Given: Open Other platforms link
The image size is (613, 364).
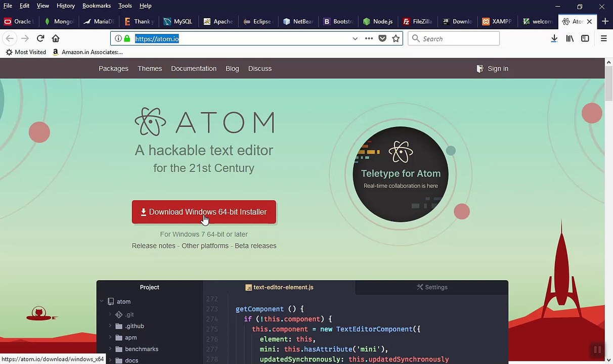Looking at the screenshot, I should pos(205,246).
